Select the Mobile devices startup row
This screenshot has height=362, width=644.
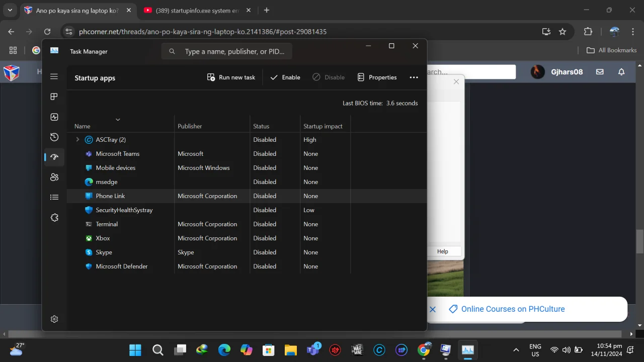pyautogui.click(x=247, y=168)
